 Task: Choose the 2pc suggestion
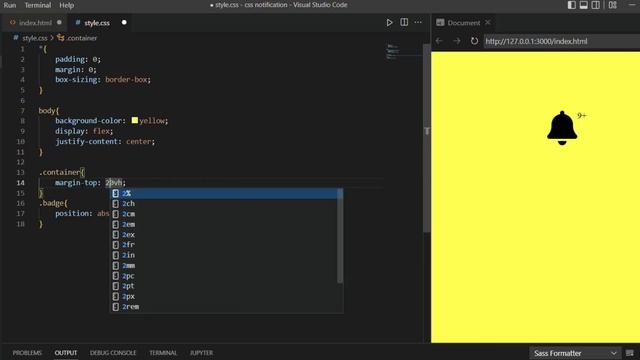click(226, 276)
